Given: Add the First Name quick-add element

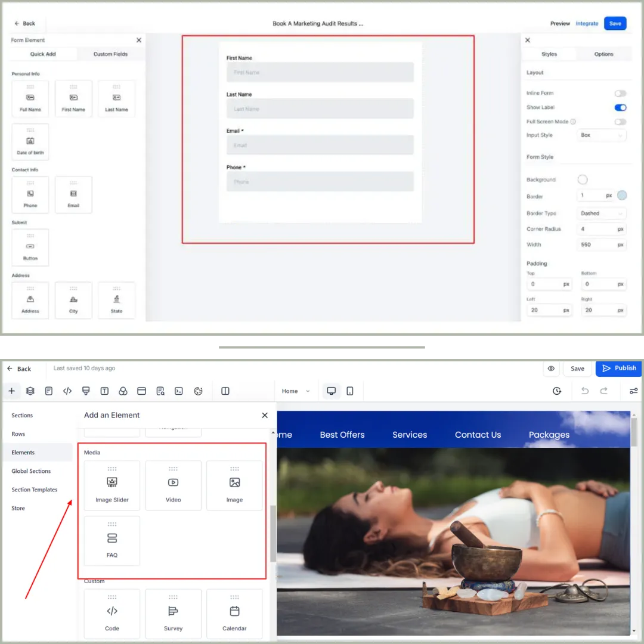Looking at the screenshot, I should 73,99.
